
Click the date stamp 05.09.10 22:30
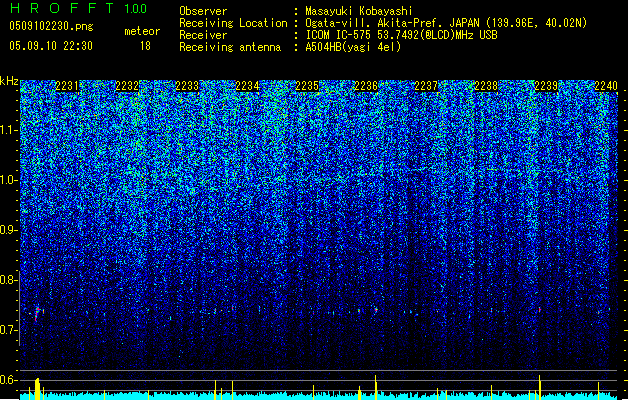click(51, 46)
